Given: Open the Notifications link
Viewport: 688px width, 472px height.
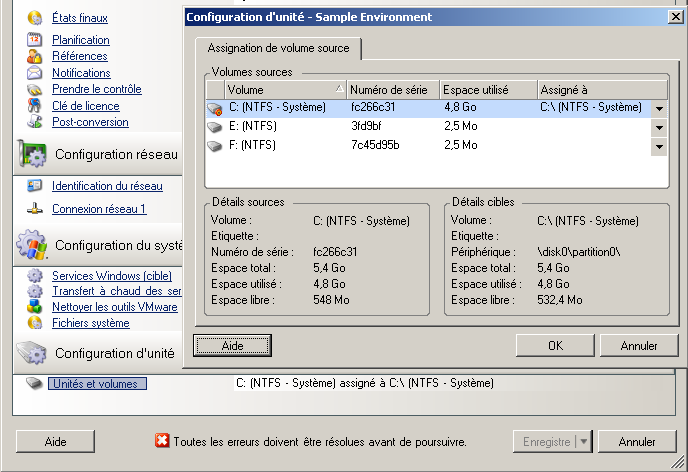Looking at the screenshot, I should click(81, 73).
